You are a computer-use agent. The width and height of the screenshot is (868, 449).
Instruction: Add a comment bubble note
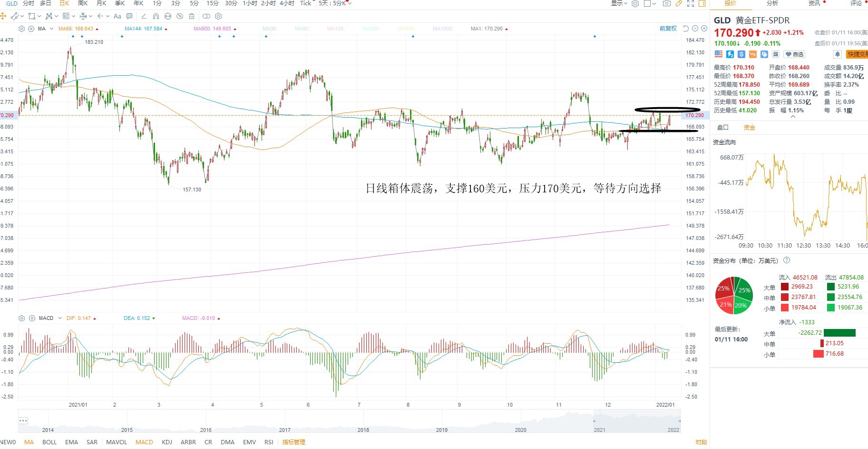pos(129,16)
